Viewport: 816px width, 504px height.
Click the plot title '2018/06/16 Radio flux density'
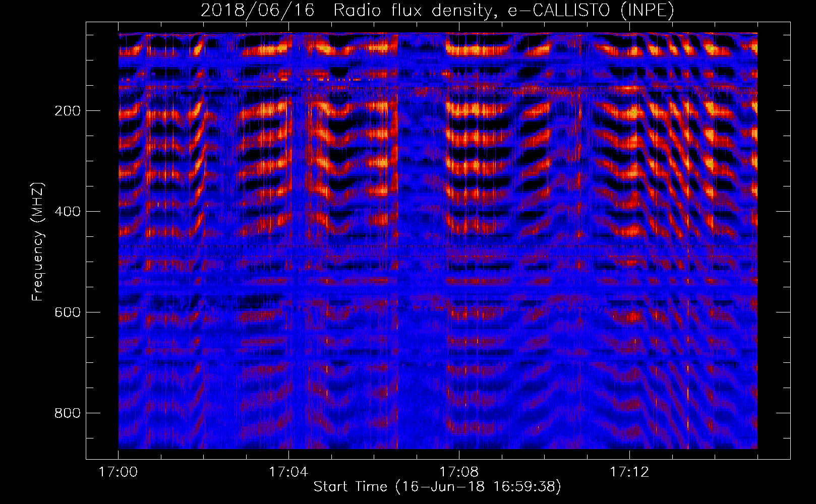437,10
